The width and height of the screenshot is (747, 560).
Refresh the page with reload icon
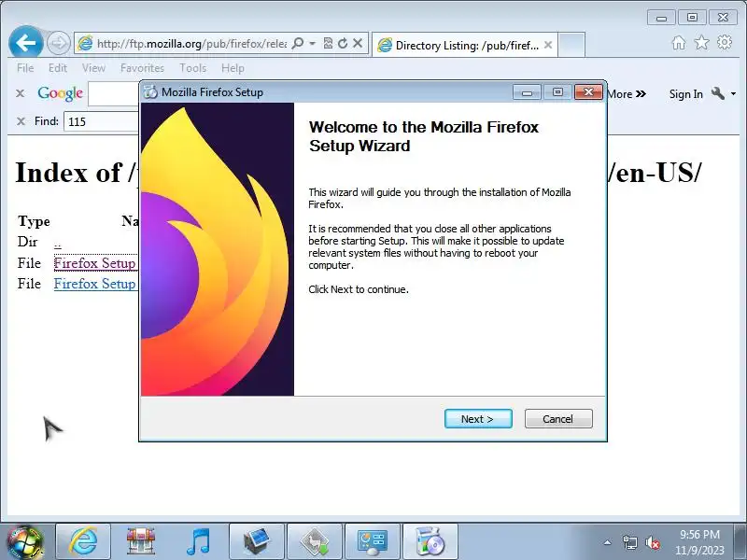coord(343,43)
